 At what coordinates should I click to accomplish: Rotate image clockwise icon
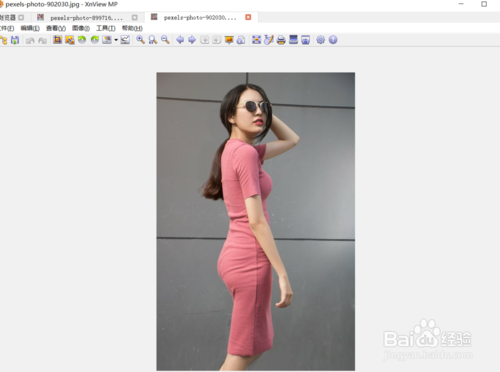95,40
